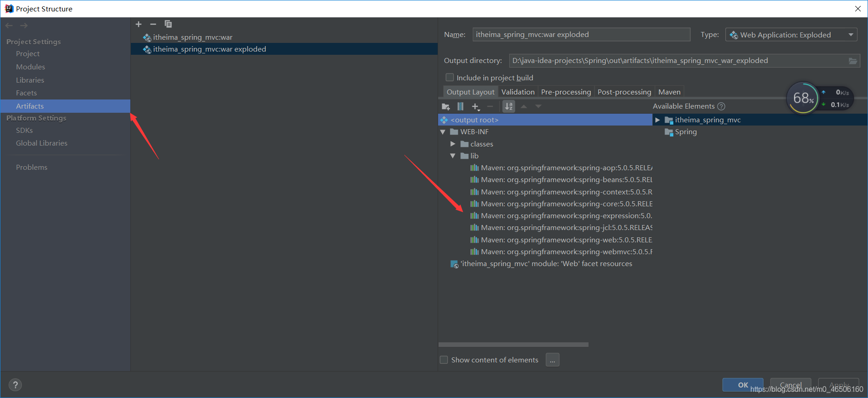Create archive in output layout
The width and height of the screenshot is (868, 398).
coord(460,106)
